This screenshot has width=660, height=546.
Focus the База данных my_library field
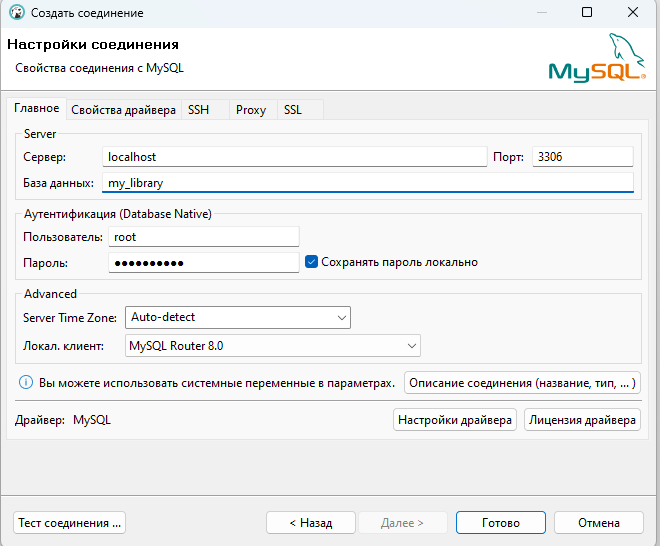pyautogui.click(x=368, y=183)
